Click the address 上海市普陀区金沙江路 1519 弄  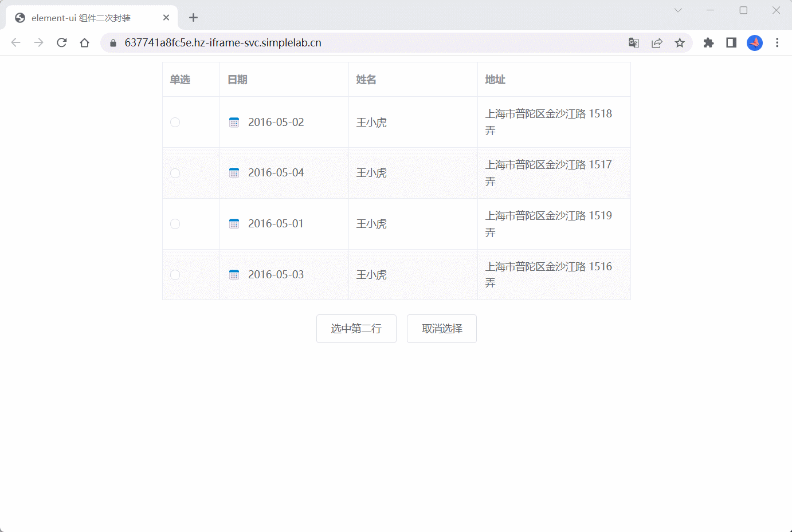(x=548, y=224)
